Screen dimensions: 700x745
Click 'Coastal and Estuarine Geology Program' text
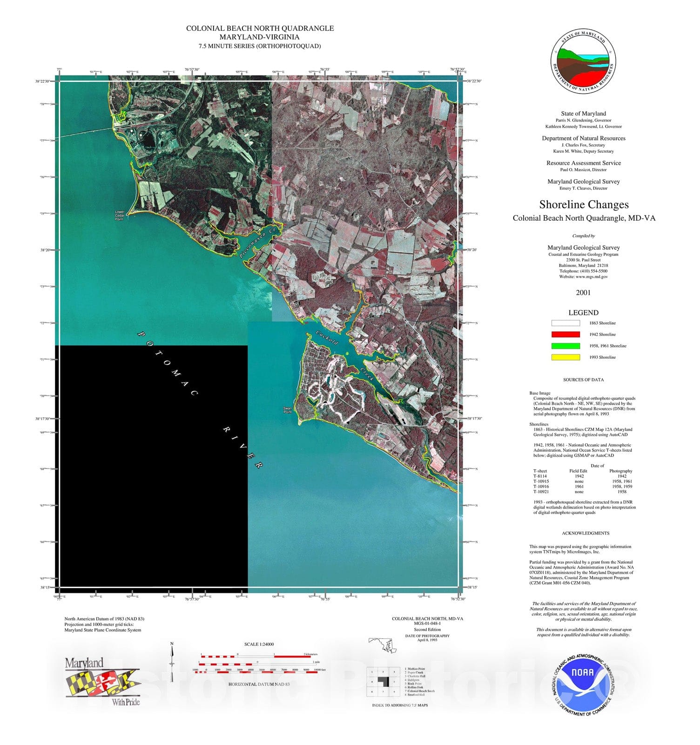(583, 255)
